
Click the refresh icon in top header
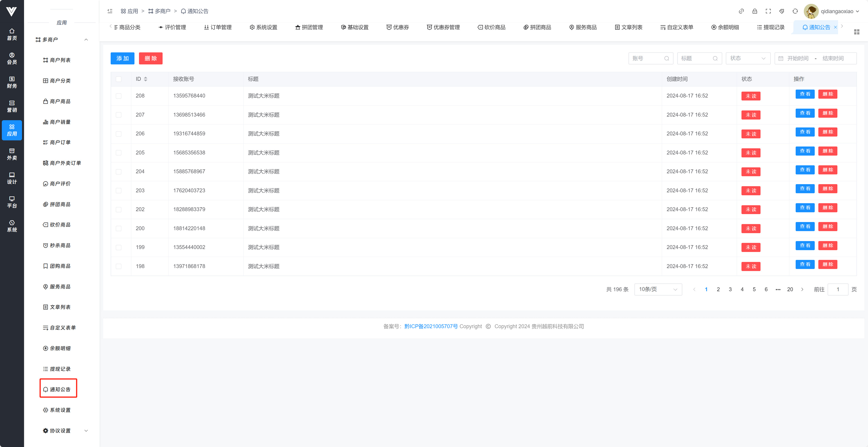pyautogui.click(x=795, y=11)
